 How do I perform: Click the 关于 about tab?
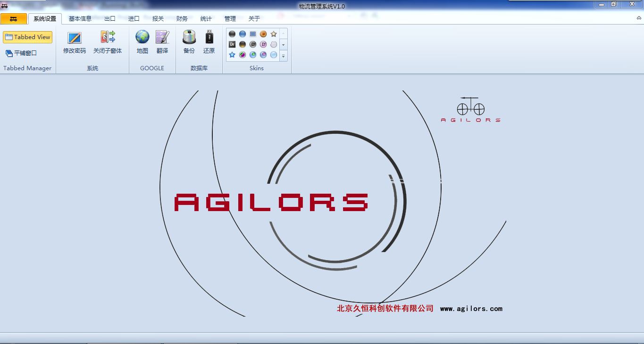click(x=254, y=19)
